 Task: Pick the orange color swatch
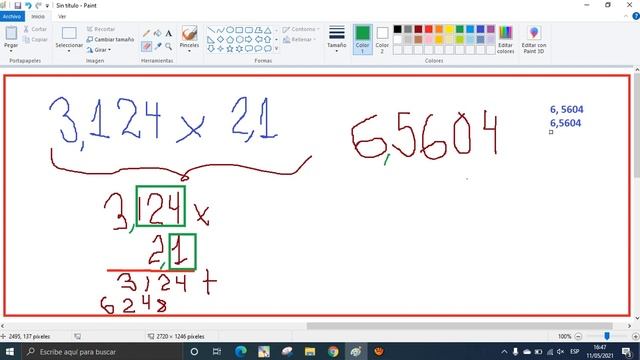(439, 29)
